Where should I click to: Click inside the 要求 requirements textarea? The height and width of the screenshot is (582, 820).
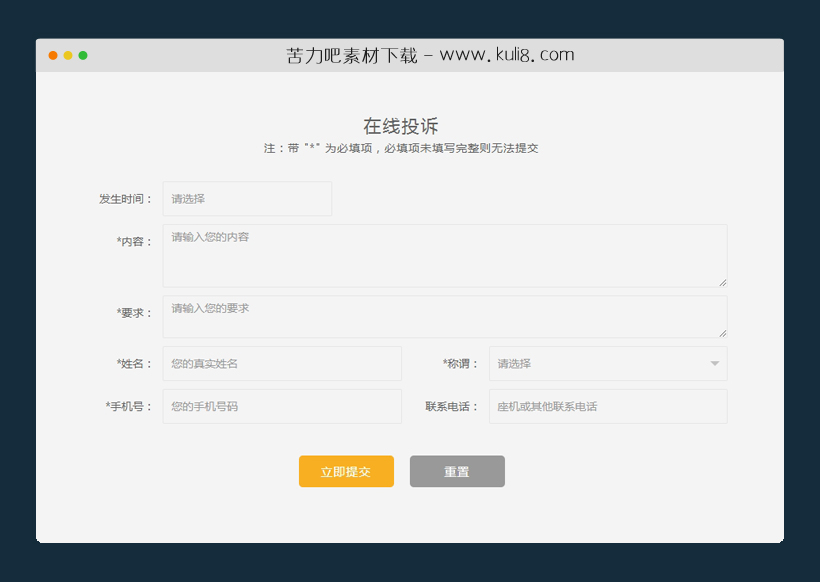click(444, 316)
